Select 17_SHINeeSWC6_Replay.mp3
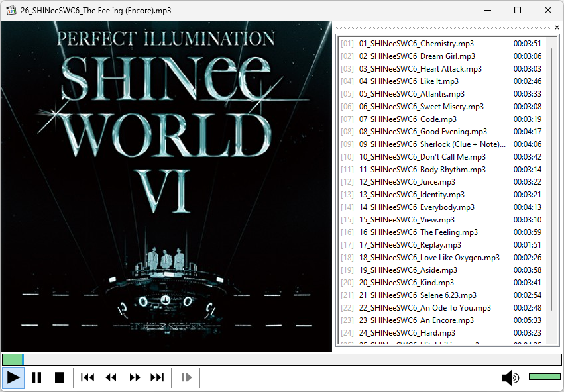This screenshot has height=392, width=564. (442, 245)
